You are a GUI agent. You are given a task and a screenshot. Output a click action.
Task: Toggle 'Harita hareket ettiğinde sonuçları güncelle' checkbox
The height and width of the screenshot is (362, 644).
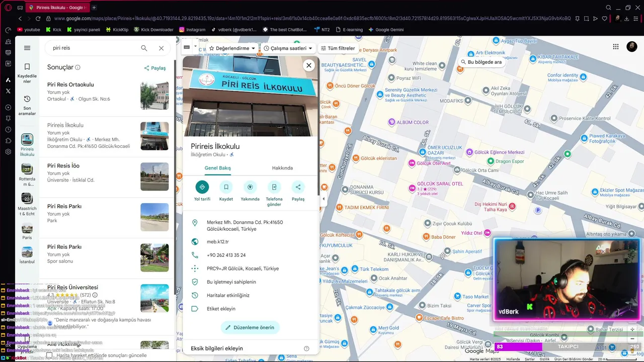pos(49,355)
